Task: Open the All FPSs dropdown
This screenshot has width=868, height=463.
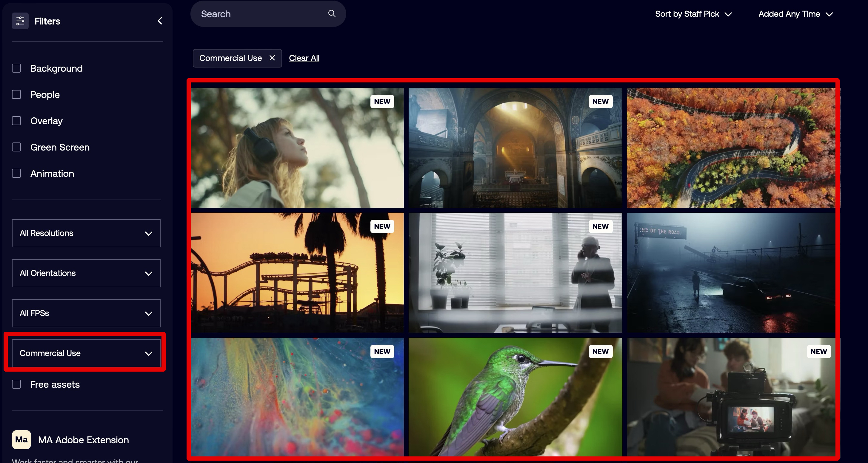Action: pyautogui.click(x=86, y=313)
